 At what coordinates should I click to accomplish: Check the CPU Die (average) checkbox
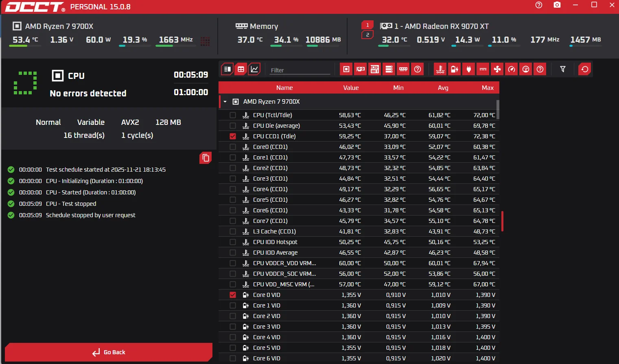pyautogui.click(x=233, y=126)
